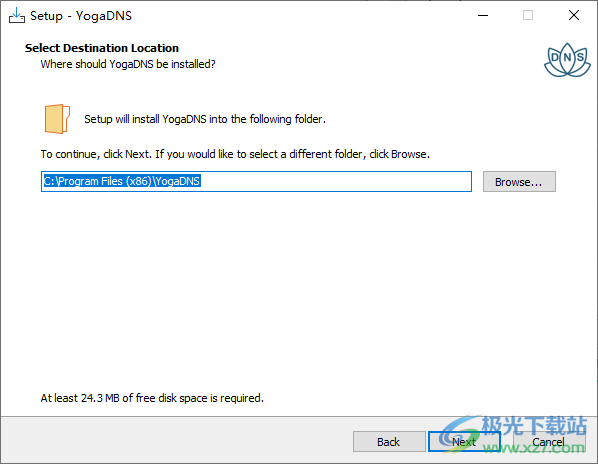This screenshot has width=598, height=464.
Task: Open the Browse folder dialog
Action: [x=519, y=181]
